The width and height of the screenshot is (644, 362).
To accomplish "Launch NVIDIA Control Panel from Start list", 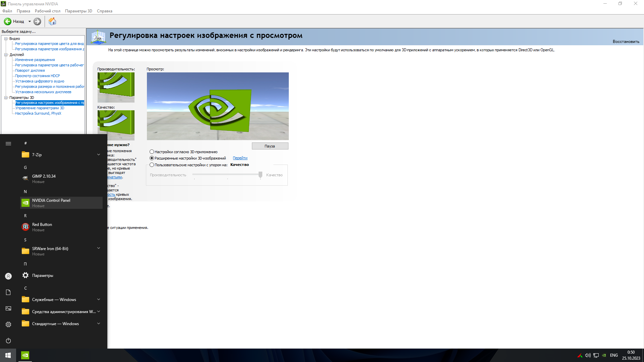I will 61,203.
